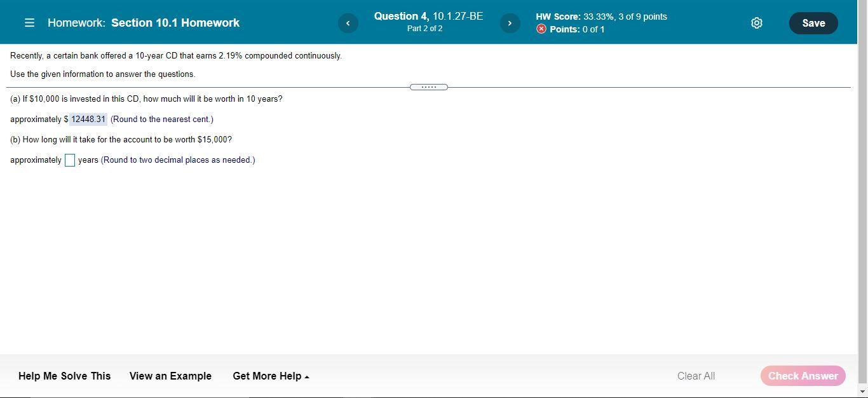Screen dimensions: 868x398
Task: Open the side navigation hamburger menu
Action: point(29,22)
